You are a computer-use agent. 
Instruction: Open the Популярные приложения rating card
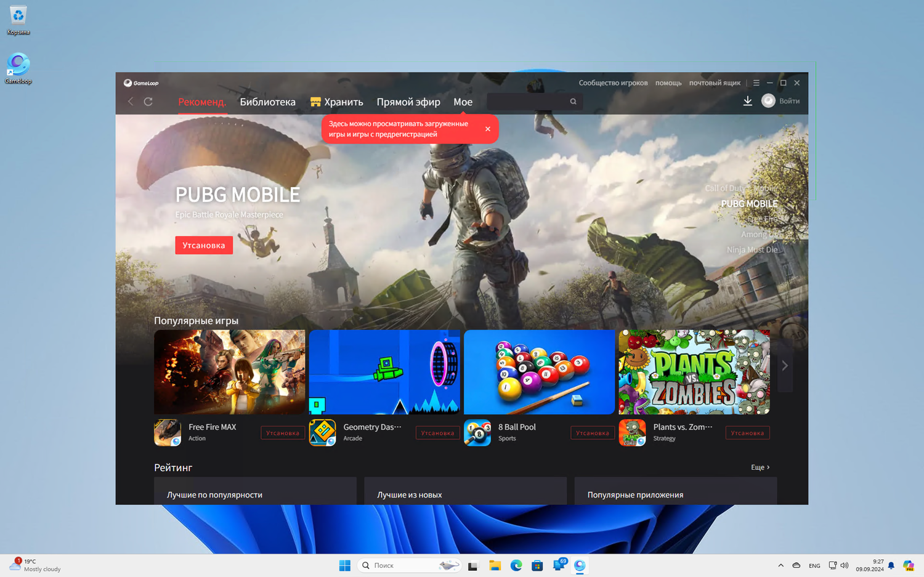(676, 491)
